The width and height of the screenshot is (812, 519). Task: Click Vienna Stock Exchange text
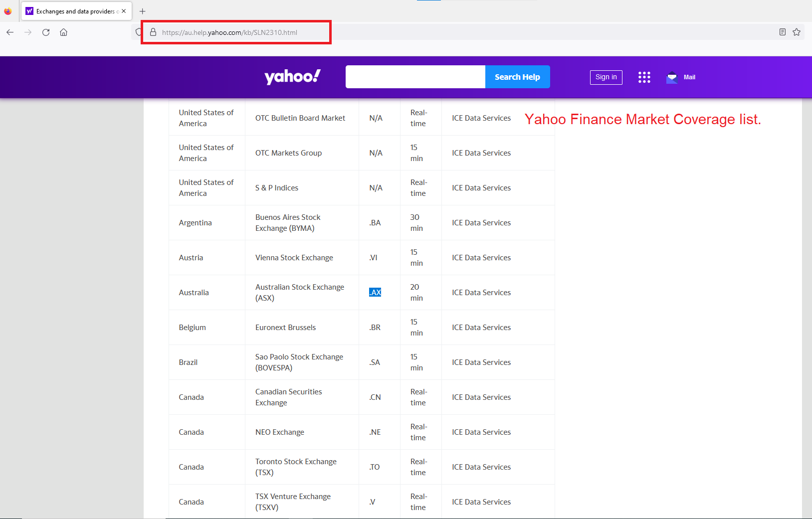[x=294, y=258]
